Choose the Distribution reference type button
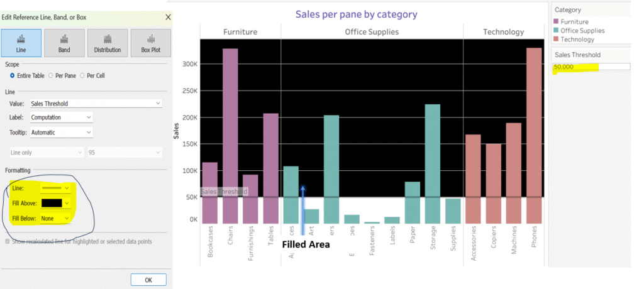The image size is (644, 289). [x=108, y=43]
